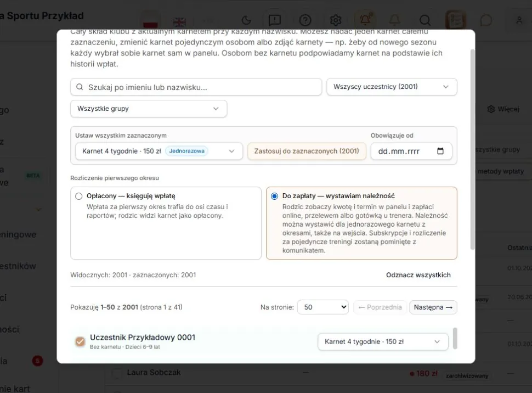Click 'Odznacz wszystkich' link
Viewport: 532px width, 393px height.
click(418, 275)
